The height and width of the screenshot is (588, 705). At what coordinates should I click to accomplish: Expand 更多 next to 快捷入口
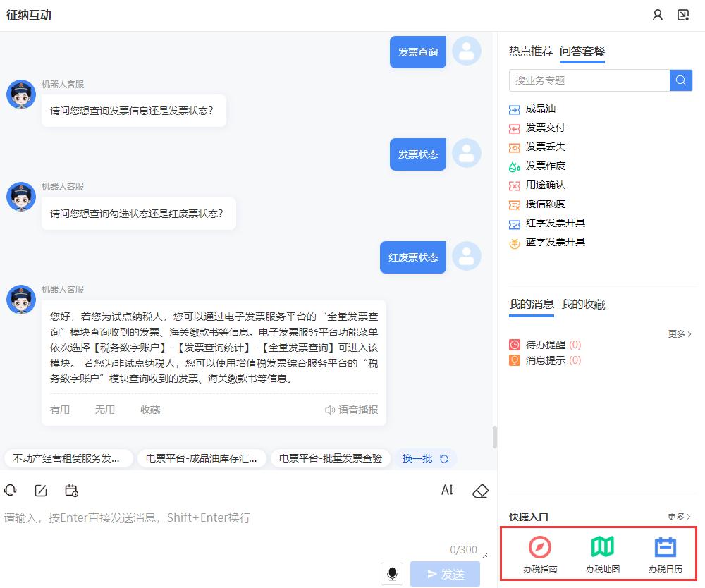coord(678,517)
